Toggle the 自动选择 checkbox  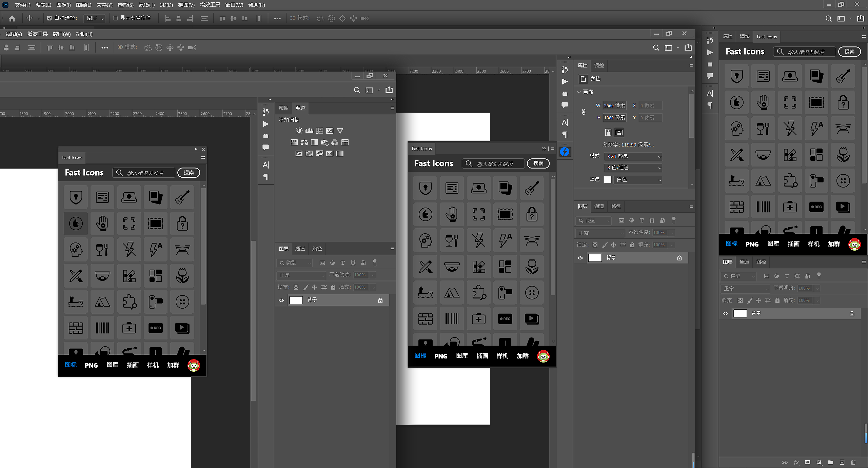click(49, 18)
